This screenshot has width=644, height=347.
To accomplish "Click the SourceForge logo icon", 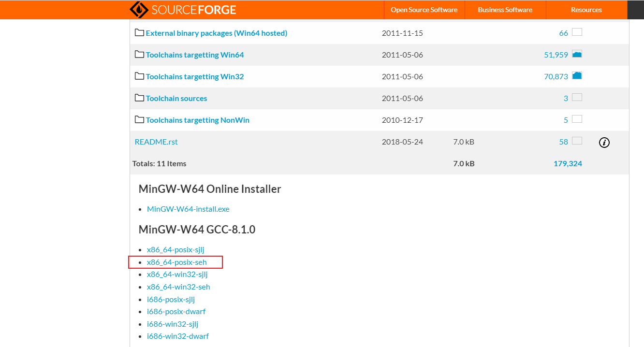I will (x=139, y=10).
